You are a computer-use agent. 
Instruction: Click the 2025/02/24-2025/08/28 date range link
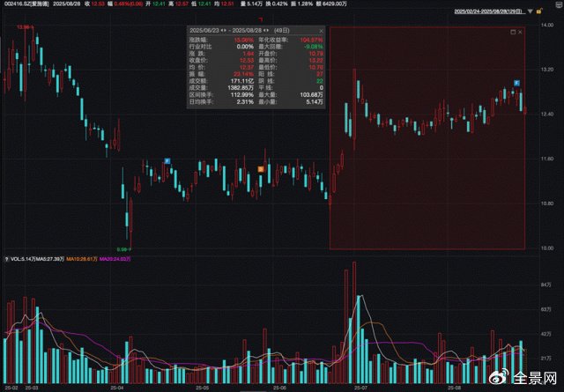pos(488,11)
